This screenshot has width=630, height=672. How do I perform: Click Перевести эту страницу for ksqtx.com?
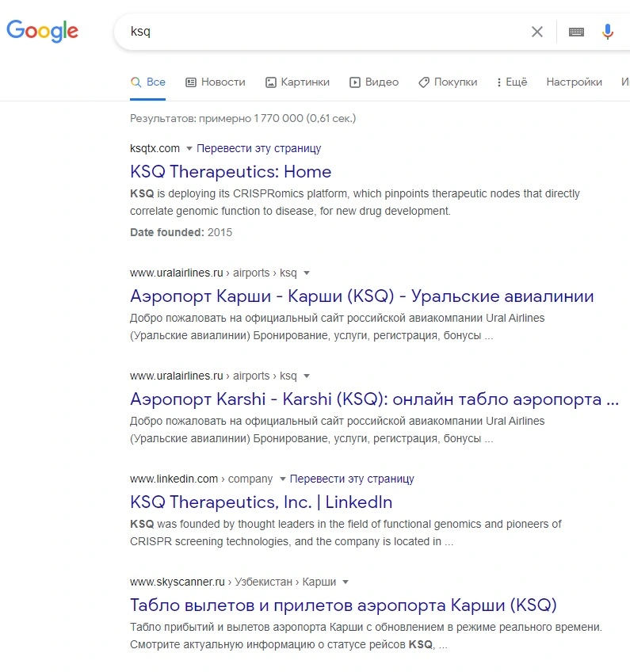258,148
